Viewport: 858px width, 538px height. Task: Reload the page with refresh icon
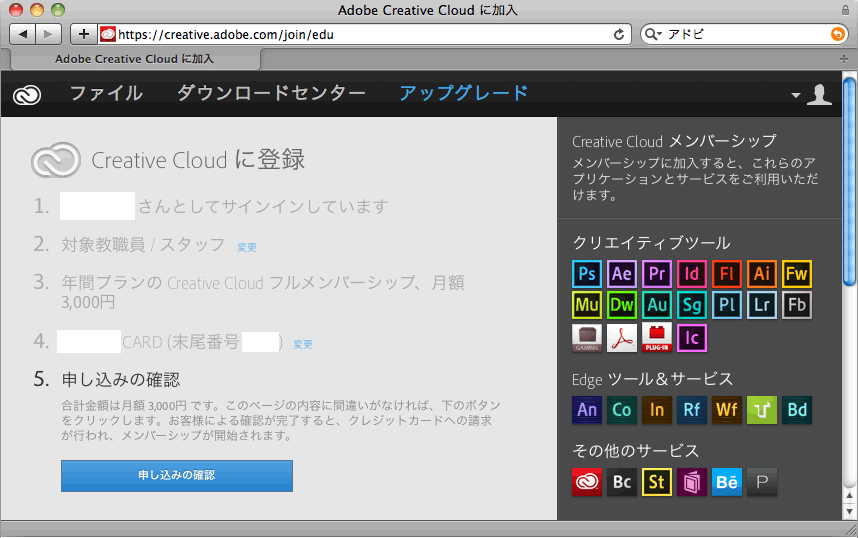click(619, 34)
